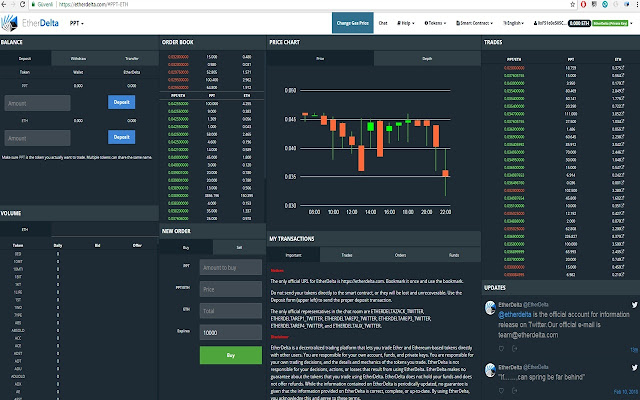This screenshot has height=400, width=640.
Task: Click the Twitter bird on first tweet
Action: tap(634, 304)
